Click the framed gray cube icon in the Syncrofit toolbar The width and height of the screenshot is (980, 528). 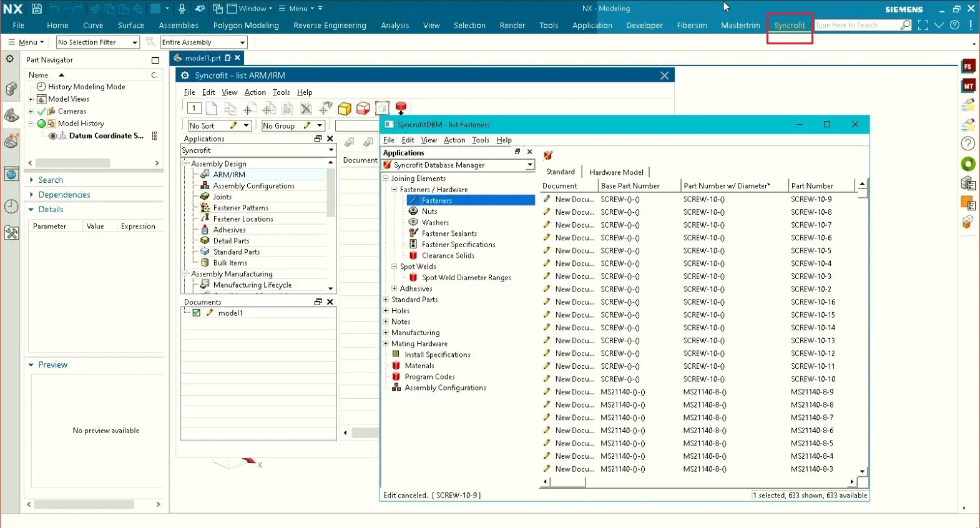(x=383, y=109)
